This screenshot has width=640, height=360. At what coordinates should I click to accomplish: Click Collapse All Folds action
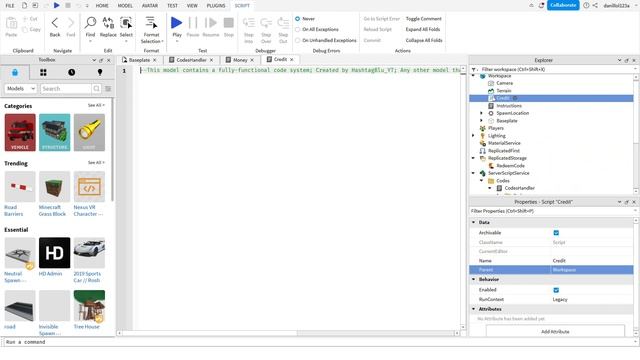pos(424,40)
